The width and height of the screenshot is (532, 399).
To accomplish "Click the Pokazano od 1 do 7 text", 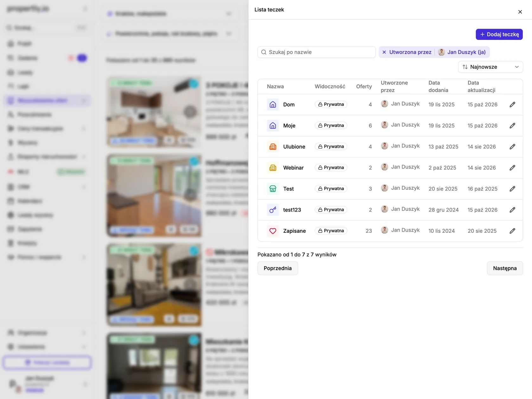I will pos(297,255).
